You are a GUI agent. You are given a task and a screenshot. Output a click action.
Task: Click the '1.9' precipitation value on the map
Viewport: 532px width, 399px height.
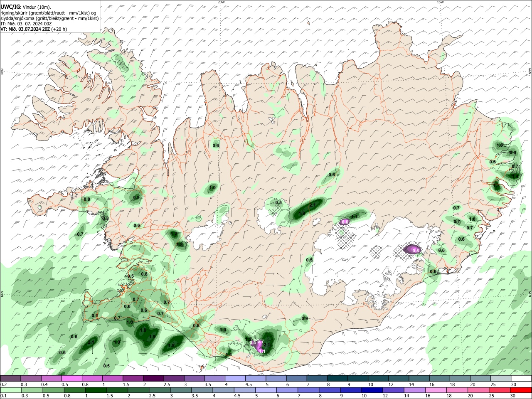[152, 337]
